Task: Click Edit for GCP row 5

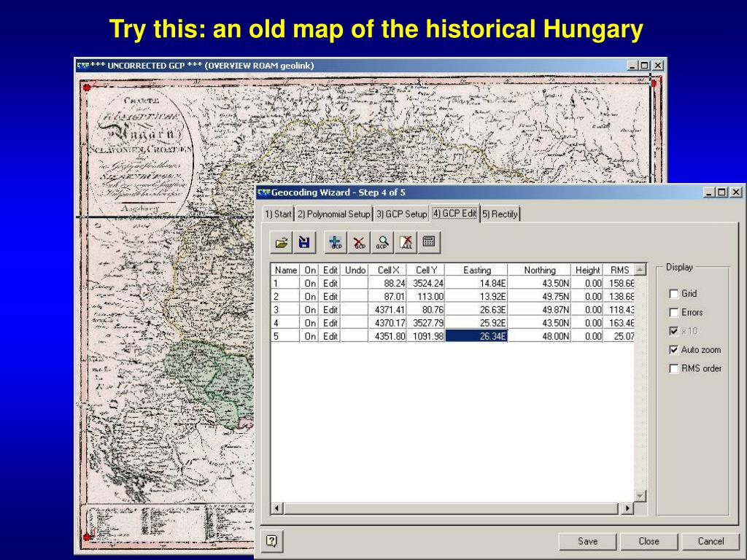Action: (x=330, y=336)
